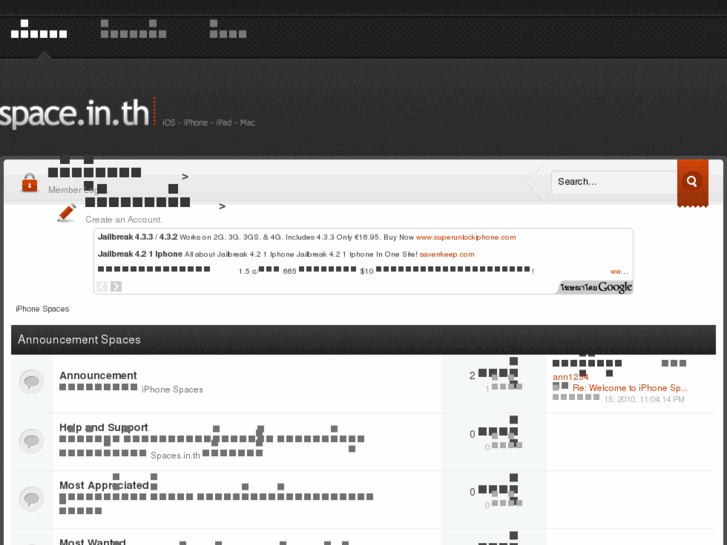Click the iOS - iPhone - iPad - Mac tagline
The height and width of the screenshot is (545, 727).
[x=209, y=122]
